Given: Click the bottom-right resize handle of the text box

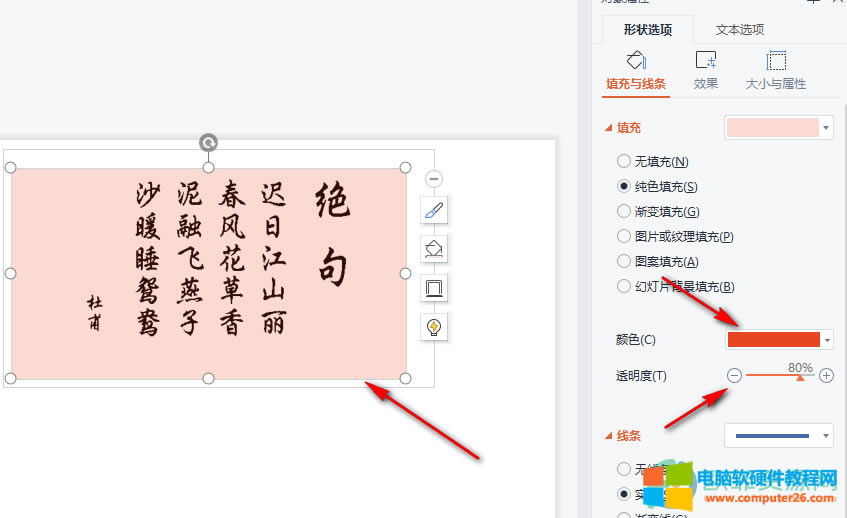Looking at the screenshot, I should [x=405, y=379].
